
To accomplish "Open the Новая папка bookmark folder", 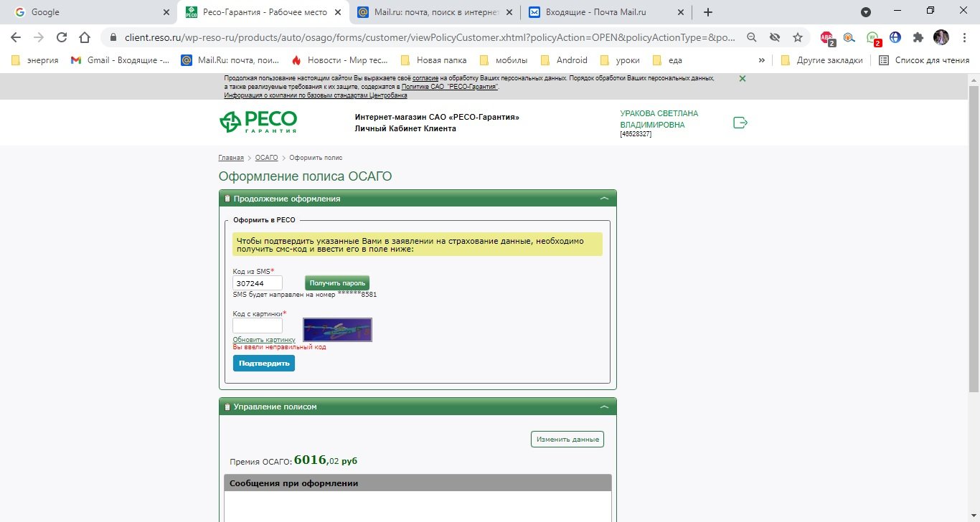I will point(433,60).
